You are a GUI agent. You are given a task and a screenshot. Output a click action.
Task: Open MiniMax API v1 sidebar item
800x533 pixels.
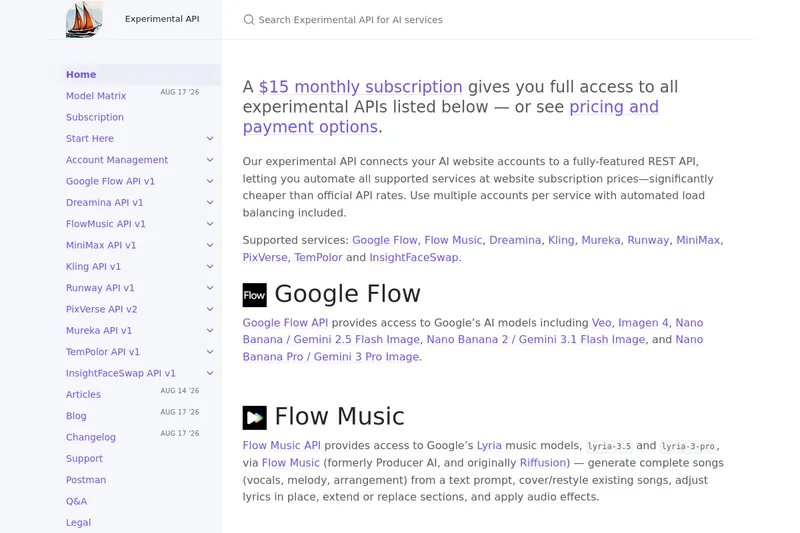click(101, 245)
